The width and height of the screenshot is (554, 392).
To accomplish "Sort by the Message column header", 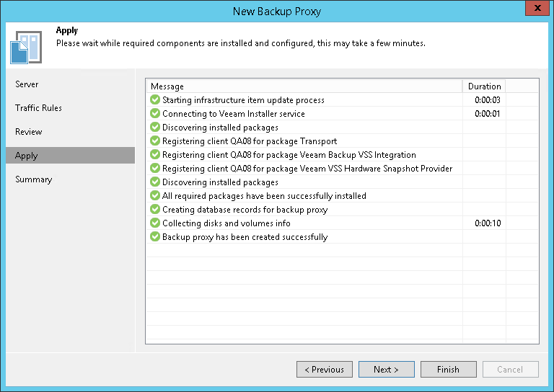I will click(x=303, y=86).
